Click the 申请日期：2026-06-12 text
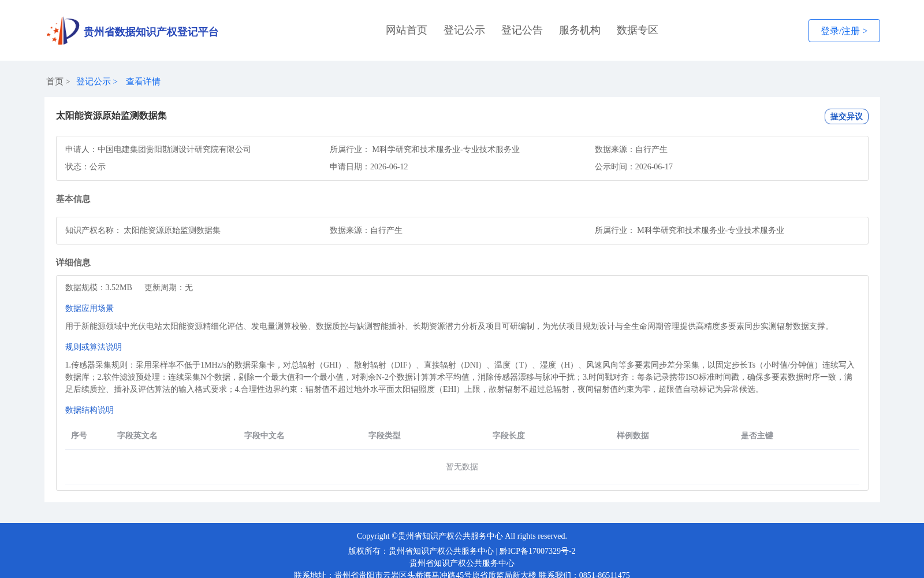This screenshot has height=578, width=924. [369, 166]
